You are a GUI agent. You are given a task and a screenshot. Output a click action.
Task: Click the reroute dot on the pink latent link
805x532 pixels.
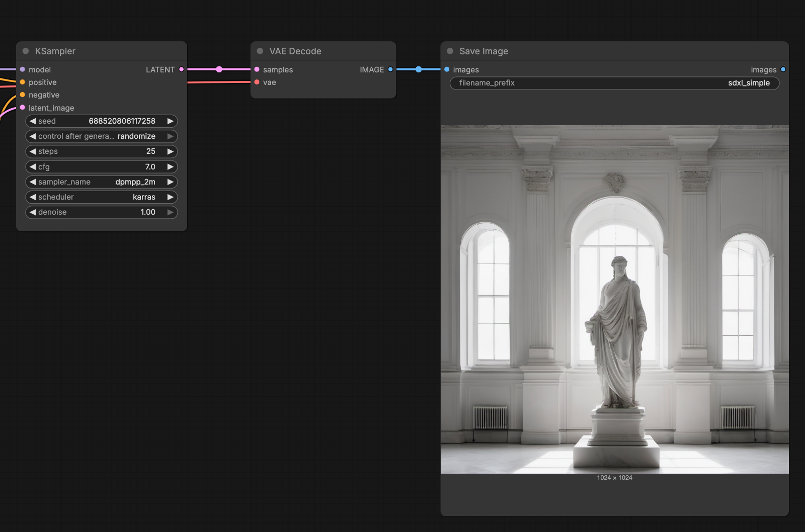pyautogui.click(x=219, y=69)
